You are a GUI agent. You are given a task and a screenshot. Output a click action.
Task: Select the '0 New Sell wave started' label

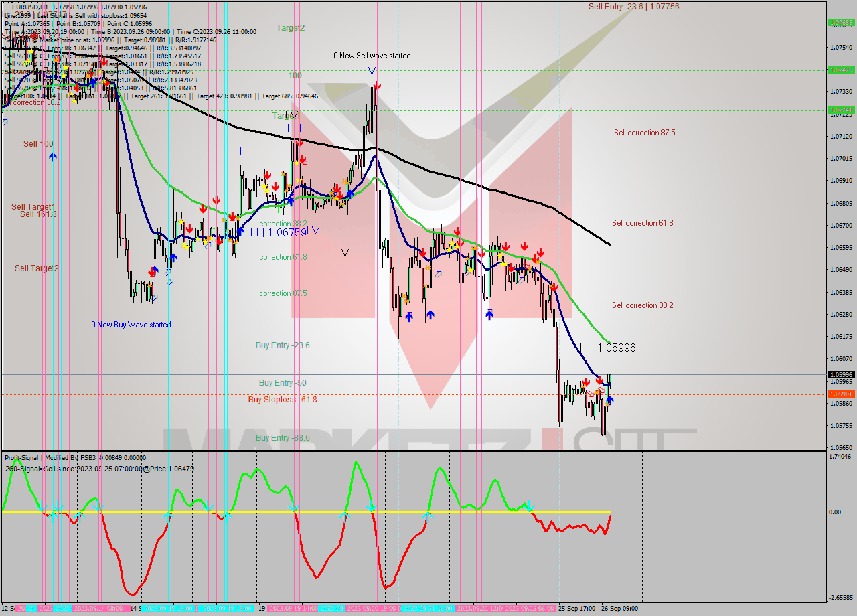[x=373, y=56]
